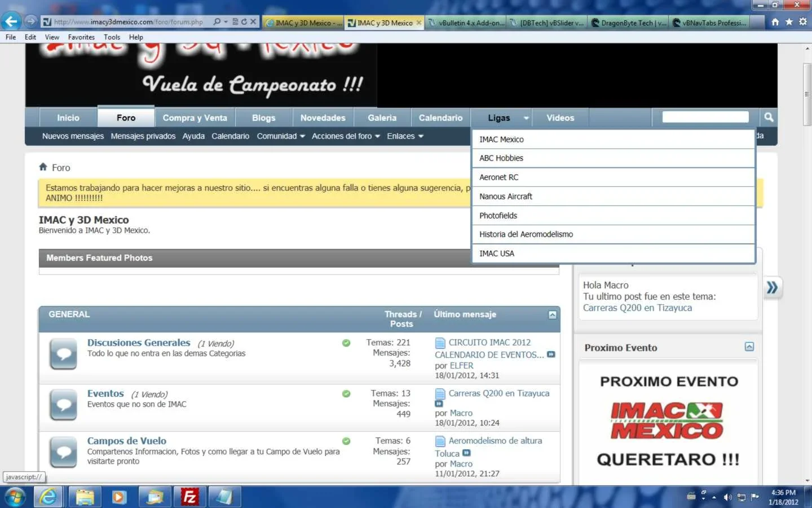Open browser Home icon

(x=775, y=22)
